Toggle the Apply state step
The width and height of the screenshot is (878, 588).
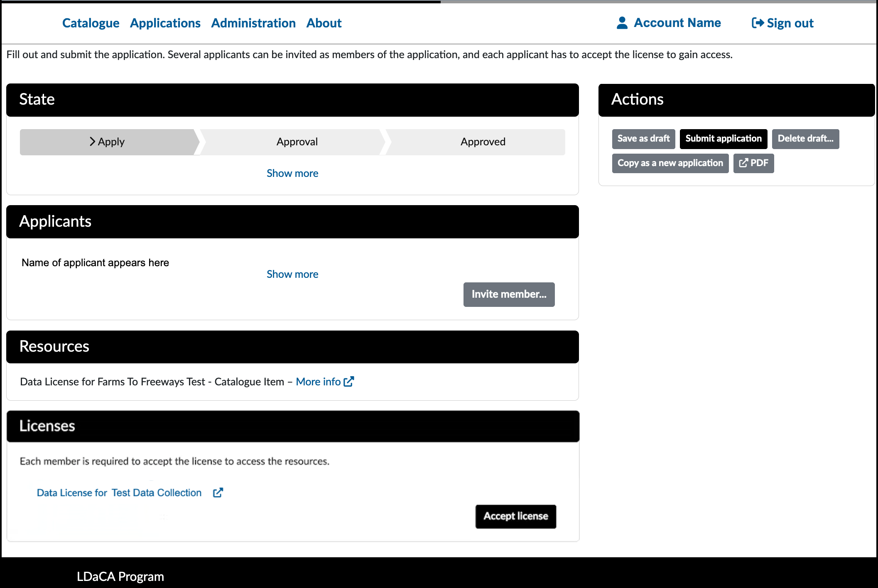pos(107,142)
